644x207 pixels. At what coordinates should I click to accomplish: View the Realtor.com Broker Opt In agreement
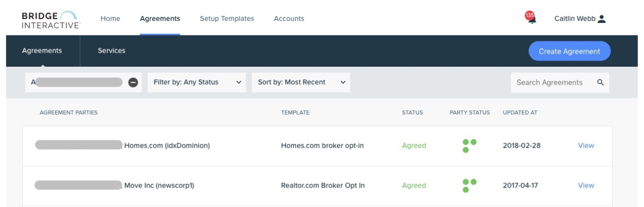coord(586,186)
